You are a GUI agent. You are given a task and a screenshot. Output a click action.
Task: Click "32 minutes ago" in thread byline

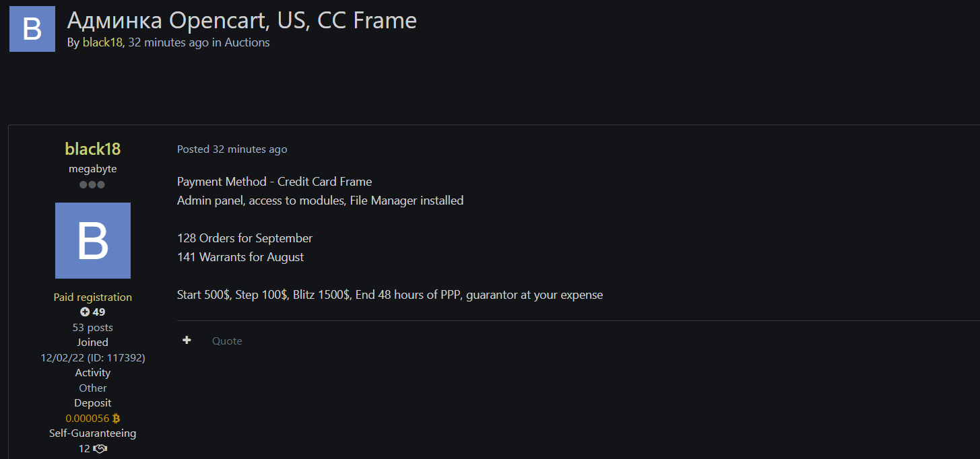pyautogui.click(x=168, y=42)
